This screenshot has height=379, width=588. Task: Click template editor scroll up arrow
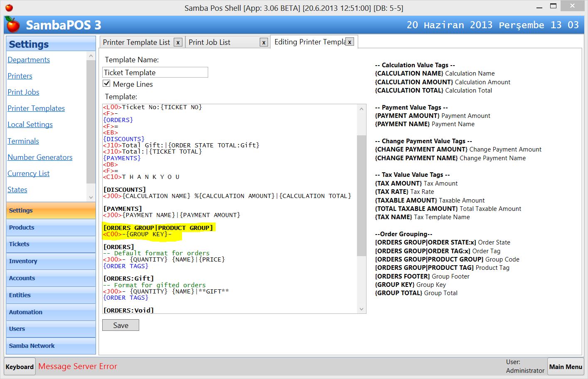[x=361, y=109]
